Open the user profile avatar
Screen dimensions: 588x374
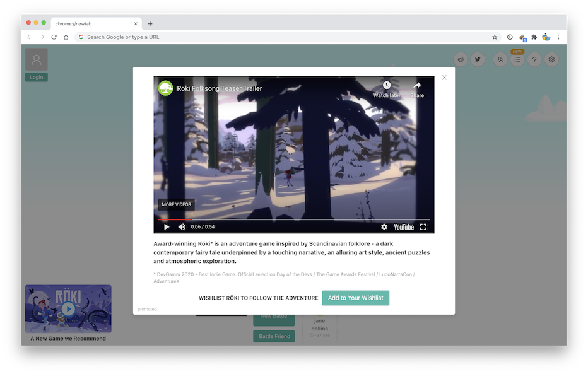37,59
